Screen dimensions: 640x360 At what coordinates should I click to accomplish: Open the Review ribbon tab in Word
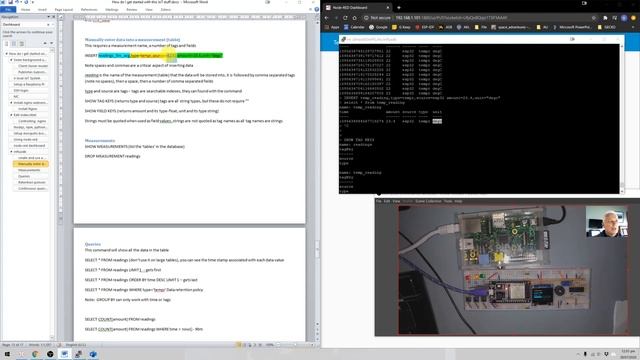tap(131, 9)
